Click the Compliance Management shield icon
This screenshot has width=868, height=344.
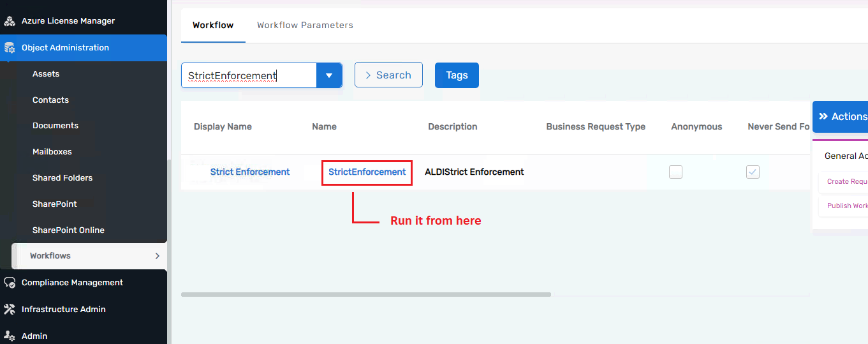click(x=10, y=283)
